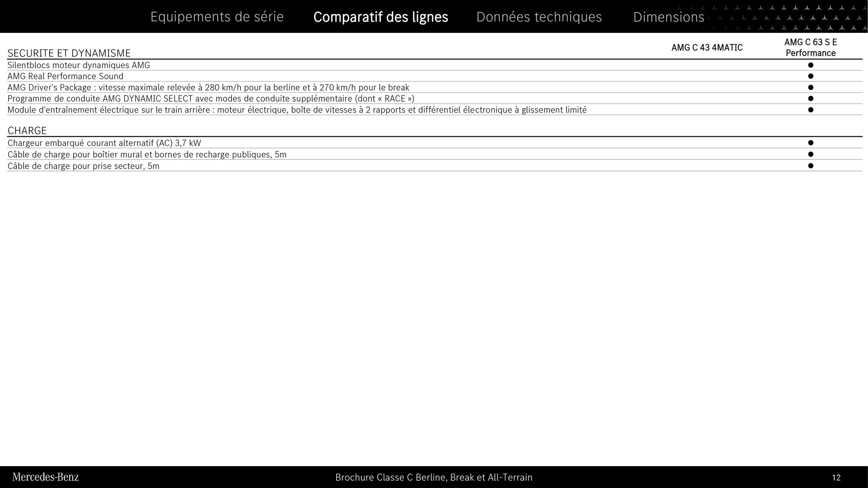Select the 'Données techniques' tab
This screenshot has height=488, width=868.
(x=539, y=16)
